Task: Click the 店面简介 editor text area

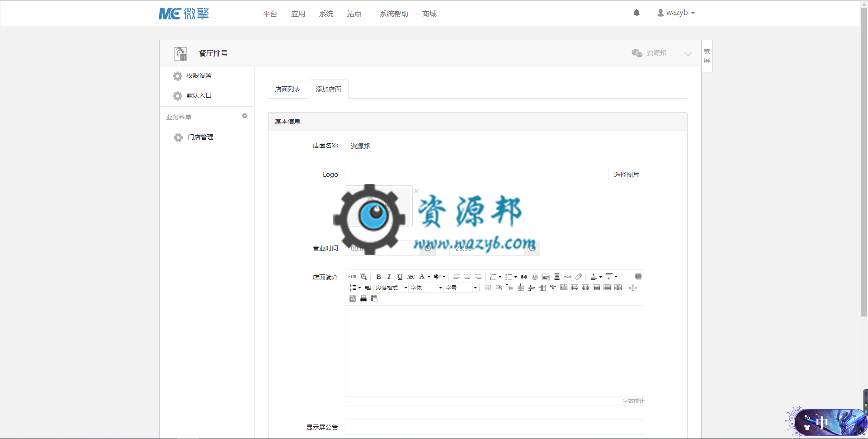Action: point(495,351)
